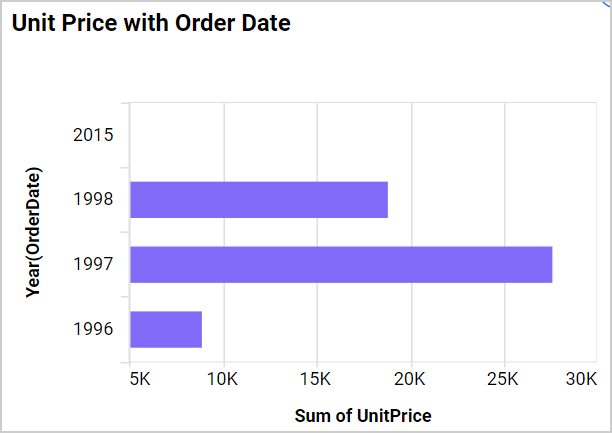Select the 10K value axis label
The width and height of the screenshot is (612, 433).
click(x=223, y=380)
